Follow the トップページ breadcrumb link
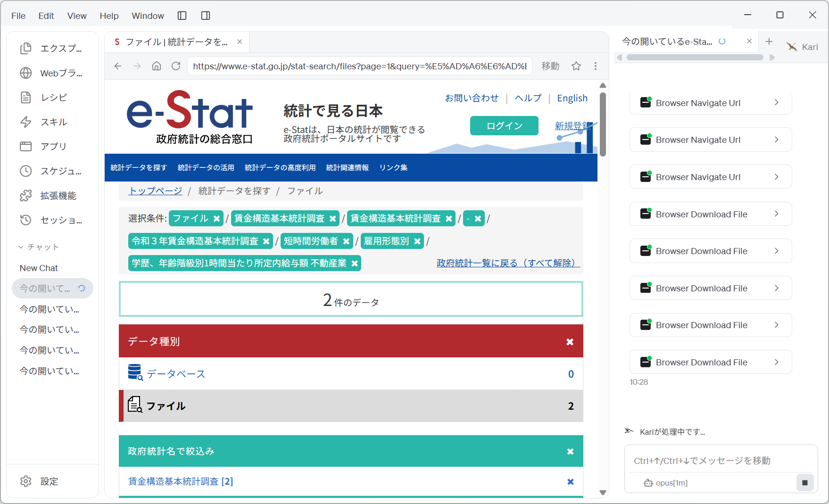 point(155,191)
